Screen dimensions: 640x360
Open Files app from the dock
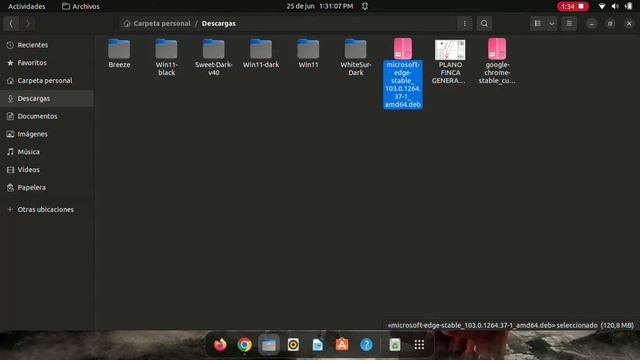(269, 345)
